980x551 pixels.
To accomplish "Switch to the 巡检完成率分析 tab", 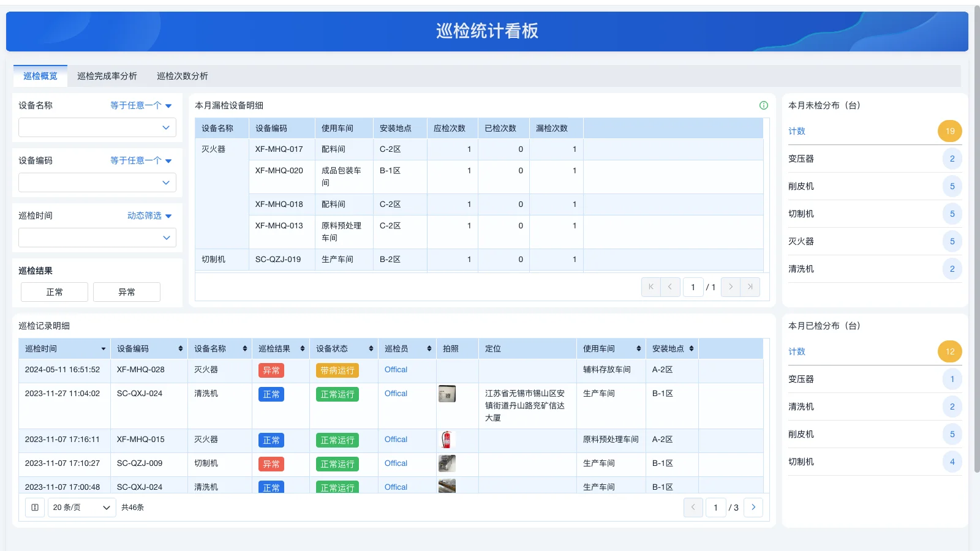I will pyautogui.click(x=107, y=76).
